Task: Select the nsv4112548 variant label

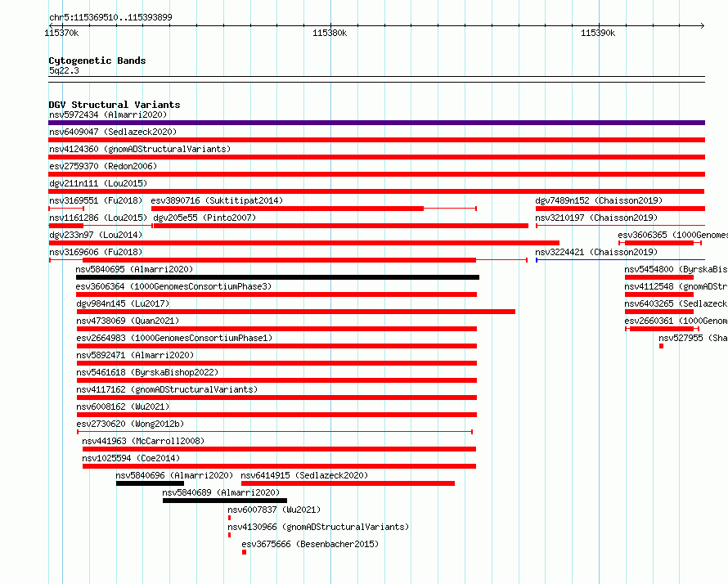Action: tap(676, 286)
